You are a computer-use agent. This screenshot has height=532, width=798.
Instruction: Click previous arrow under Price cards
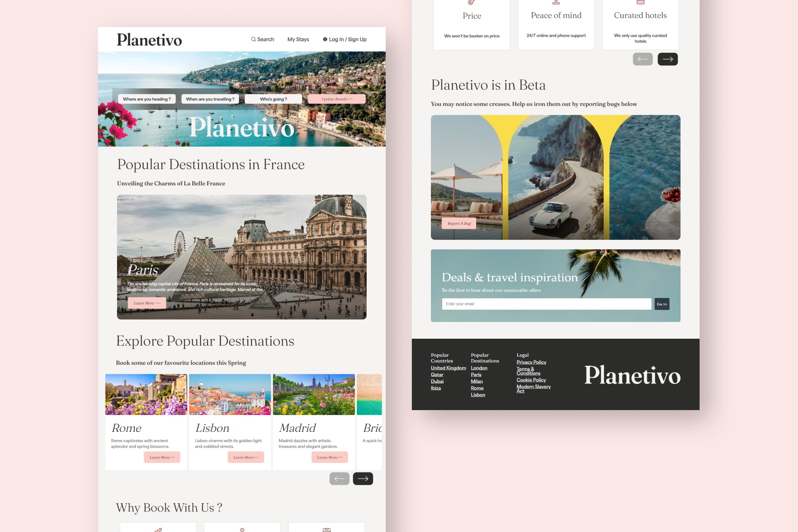click(642, 59)
